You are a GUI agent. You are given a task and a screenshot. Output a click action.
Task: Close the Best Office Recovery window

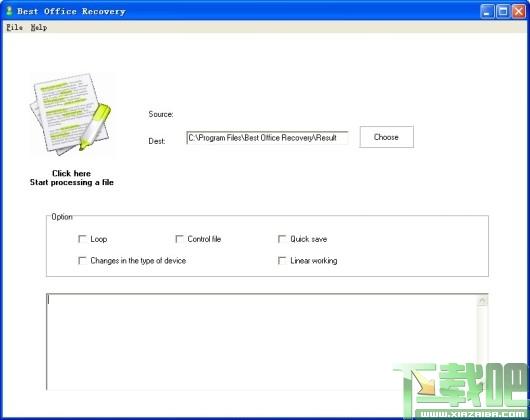coord(519,11)
